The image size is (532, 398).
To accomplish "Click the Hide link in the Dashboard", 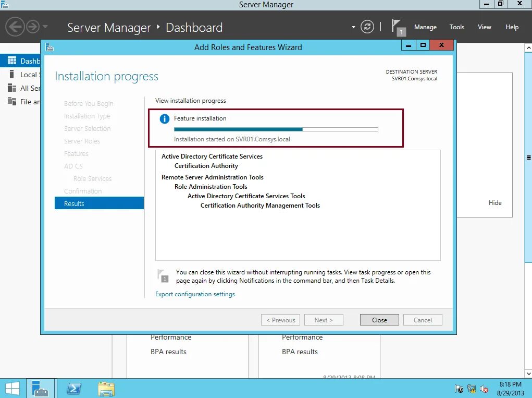I will tap(495, 203).
